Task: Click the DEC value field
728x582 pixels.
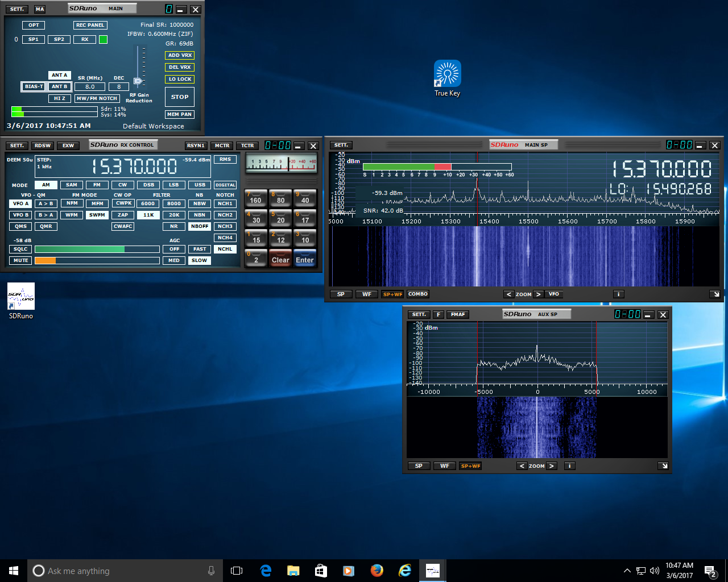Action: point(119,86)
